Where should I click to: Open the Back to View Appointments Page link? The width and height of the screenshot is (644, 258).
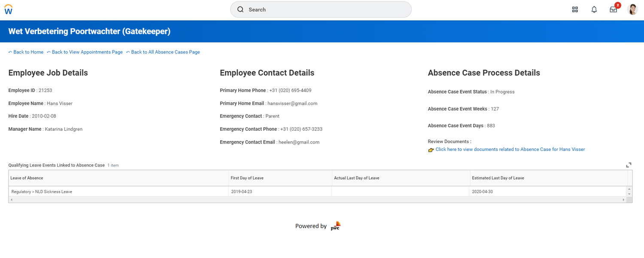(87, 52)
